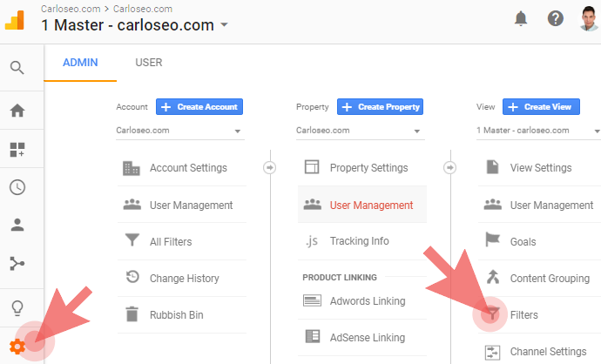Select the ADMIN tab
Screen dimensions: 601x364
click(x=80, y=63)
